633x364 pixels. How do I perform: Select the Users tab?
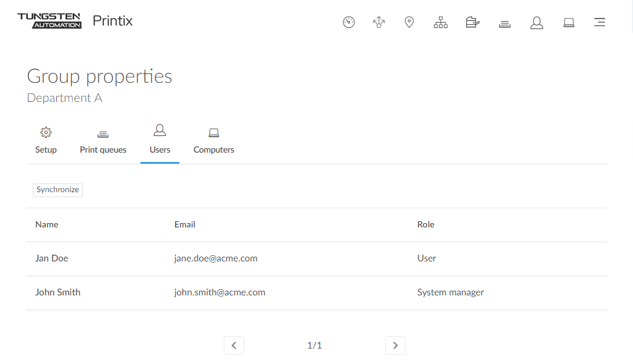159,141
